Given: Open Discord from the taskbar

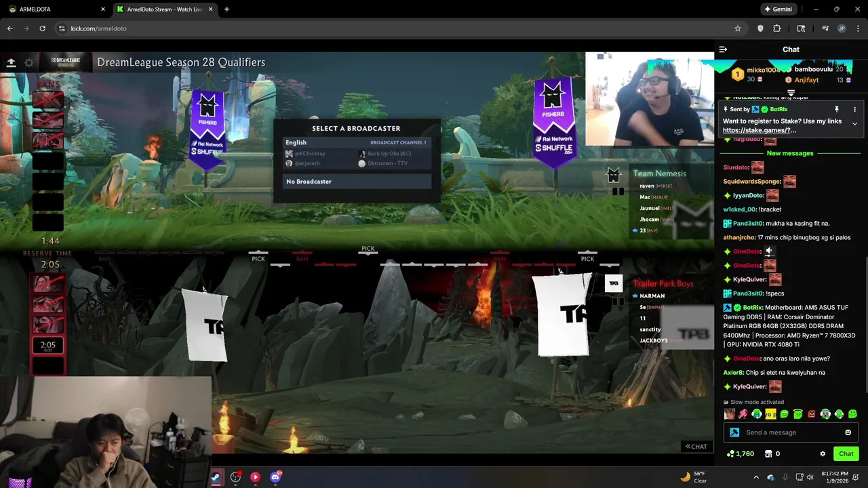Looking at the screenshot, I should coord(275,477).
